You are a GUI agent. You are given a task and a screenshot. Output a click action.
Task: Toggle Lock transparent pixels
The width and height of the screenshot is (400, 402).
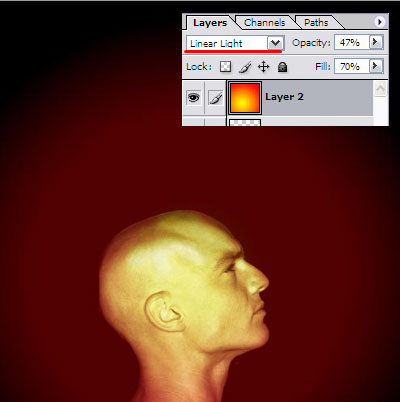tap(226, 67)
